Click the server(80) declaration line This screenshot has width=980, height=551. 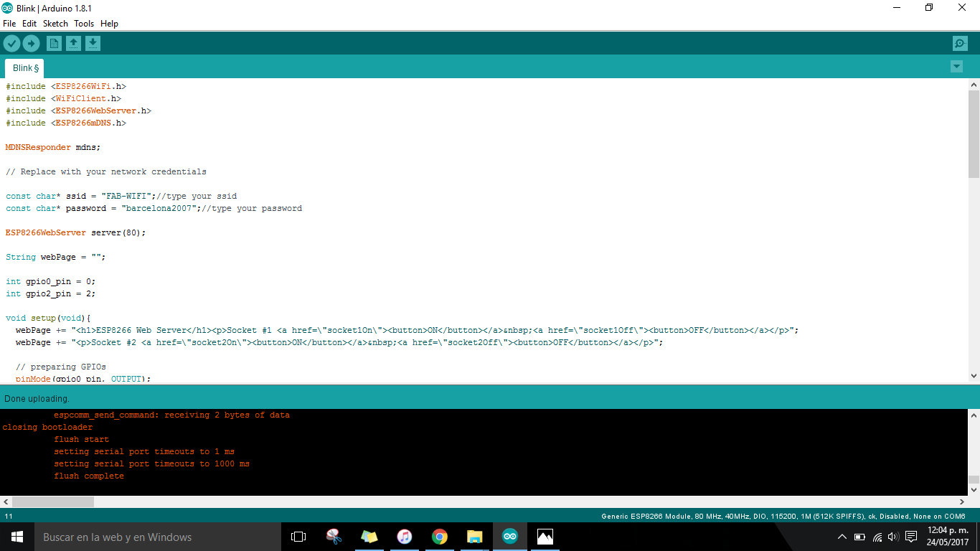click(76, 232)
